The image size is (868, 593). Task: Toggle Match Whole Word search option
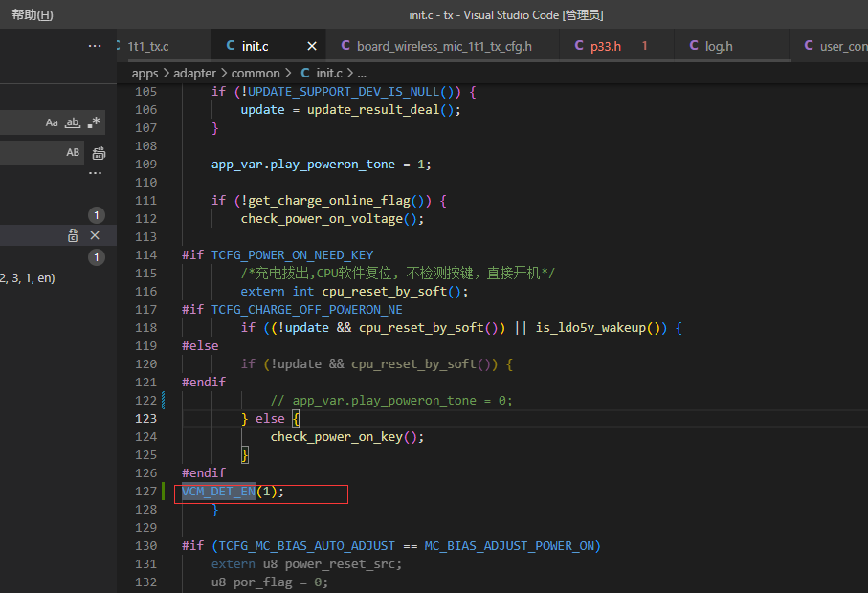[73, 122]
